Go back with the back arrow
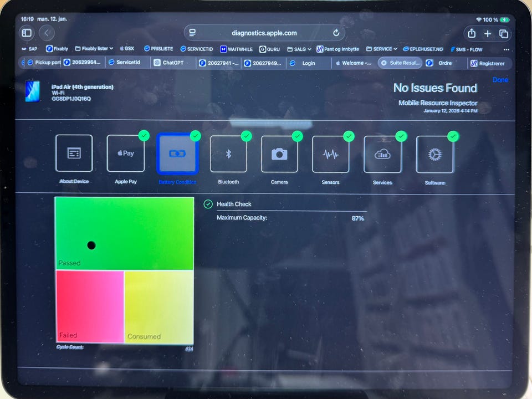This screenshot has height=399, width=532. click(x=47, y=33)
